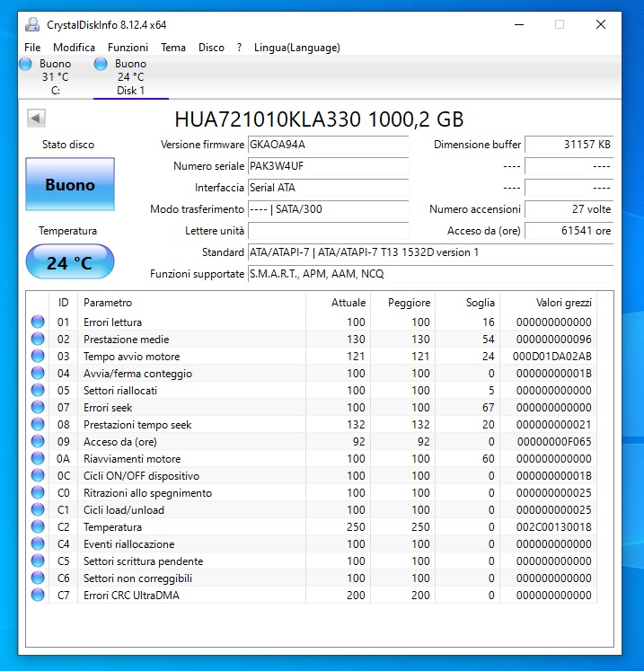Click raw value 002C00130018
The height and width of the screenshot is (671, 644).
(x=553, y=526)
